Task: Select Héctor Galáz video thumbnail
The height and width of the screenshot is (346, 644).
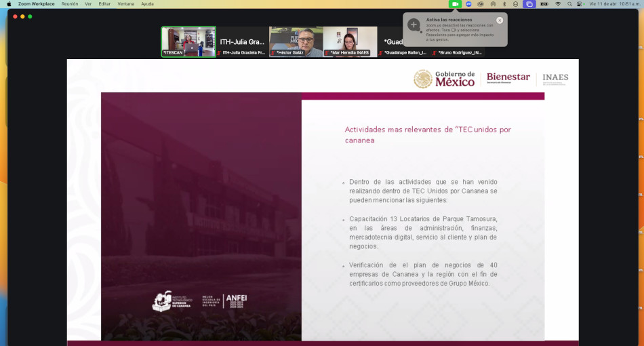Action: pos(296,41)
